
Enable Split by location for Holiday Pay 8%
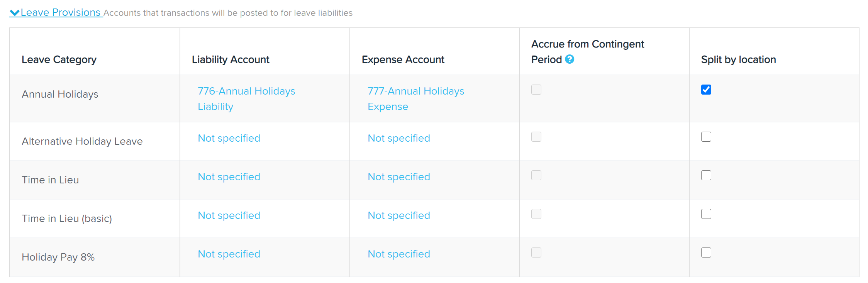tap(706, 252)
